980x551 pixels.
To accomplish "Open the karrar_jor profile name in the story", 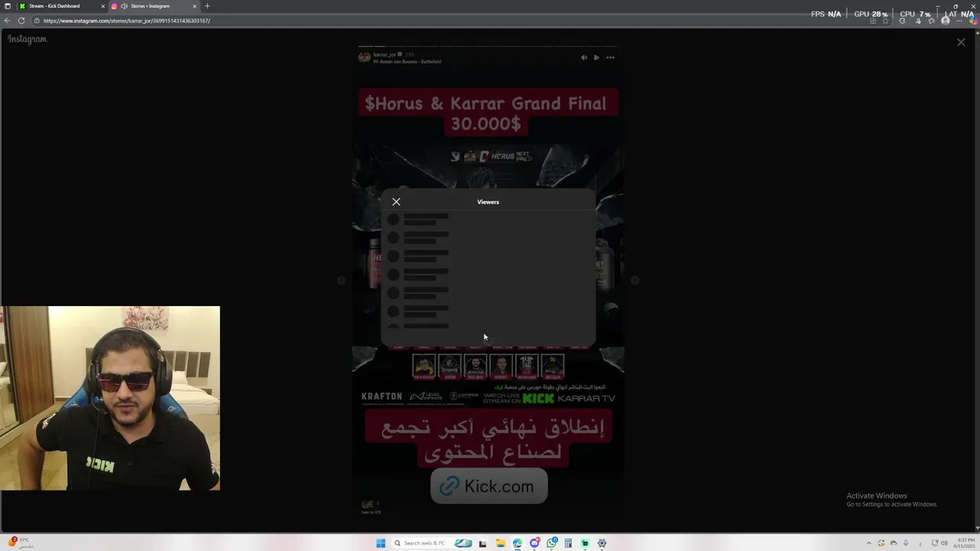I will click(384, 54).
